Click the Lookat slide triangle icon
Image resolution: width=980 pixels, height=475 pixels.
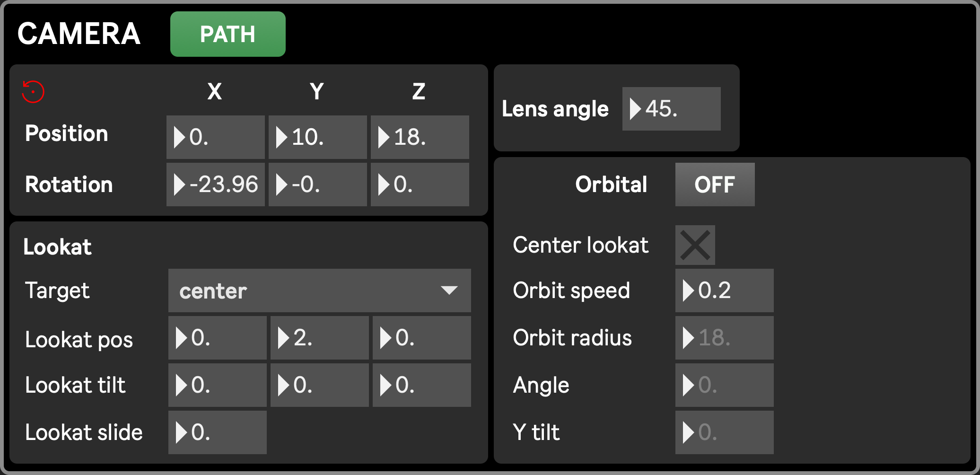181,432
